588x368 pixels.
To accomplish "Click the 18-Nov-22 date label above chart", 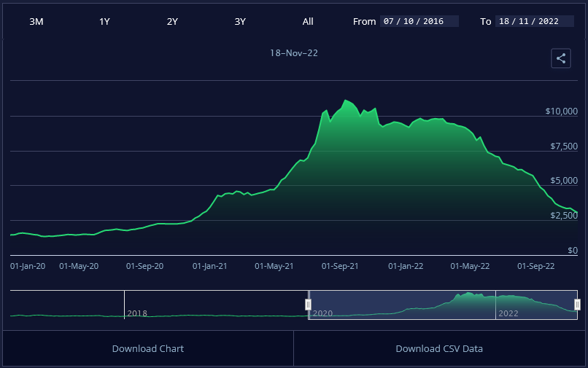I will (x=294, y=53).
